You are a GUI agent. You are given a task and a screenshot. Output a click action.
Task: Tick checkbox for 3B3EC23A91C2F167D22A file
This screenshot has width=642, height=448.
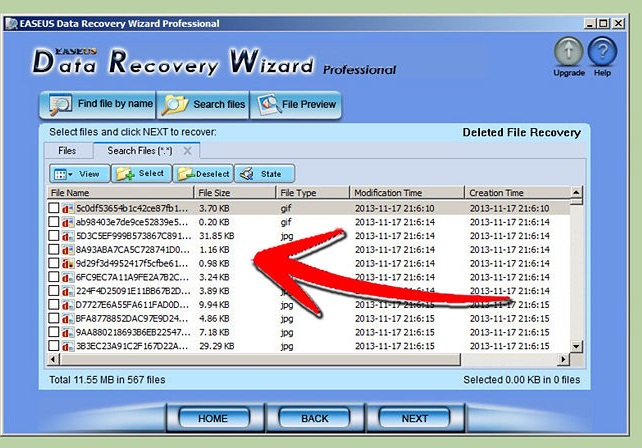point(54,346)
